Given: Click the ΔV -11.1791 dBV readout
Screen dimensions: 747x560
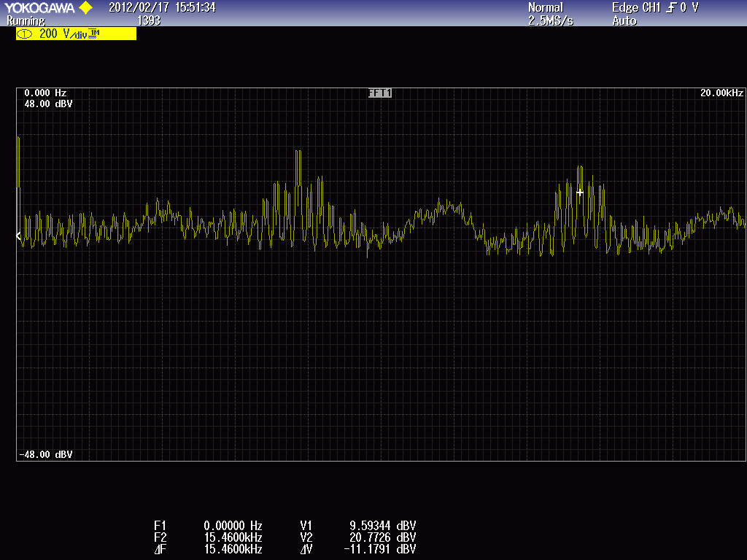Looking at the screenshot, I should (x=357, y=549).
